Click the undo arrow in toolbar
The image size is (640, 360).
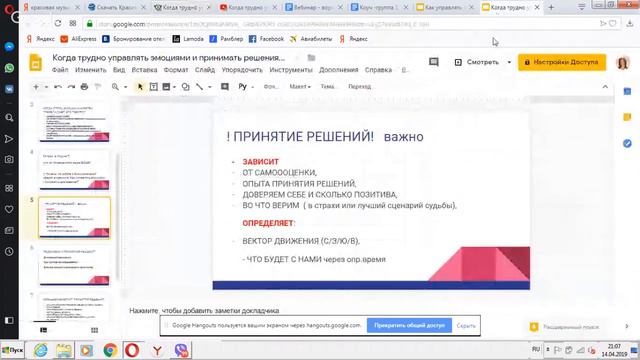(58, 87)
